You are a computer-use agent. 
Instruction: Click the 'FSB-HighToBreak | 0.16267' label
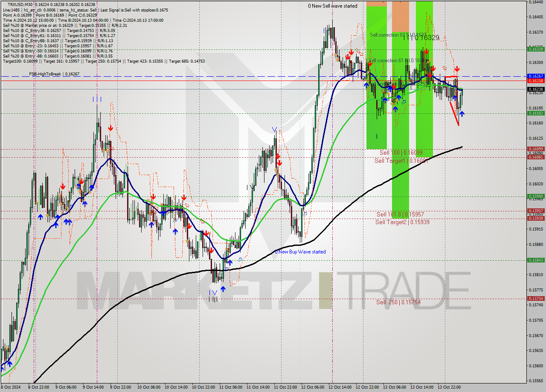[x=54, y=74]
